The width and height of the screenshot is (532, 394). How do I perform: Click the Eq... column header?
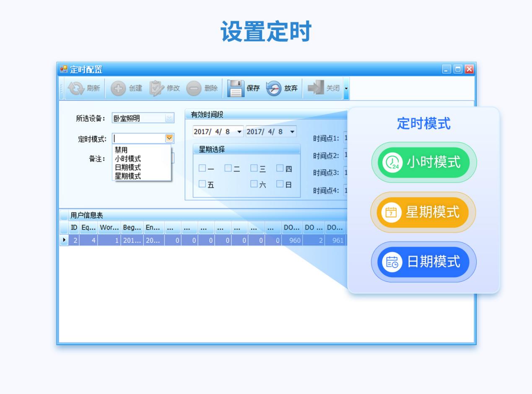coord(88,228)
